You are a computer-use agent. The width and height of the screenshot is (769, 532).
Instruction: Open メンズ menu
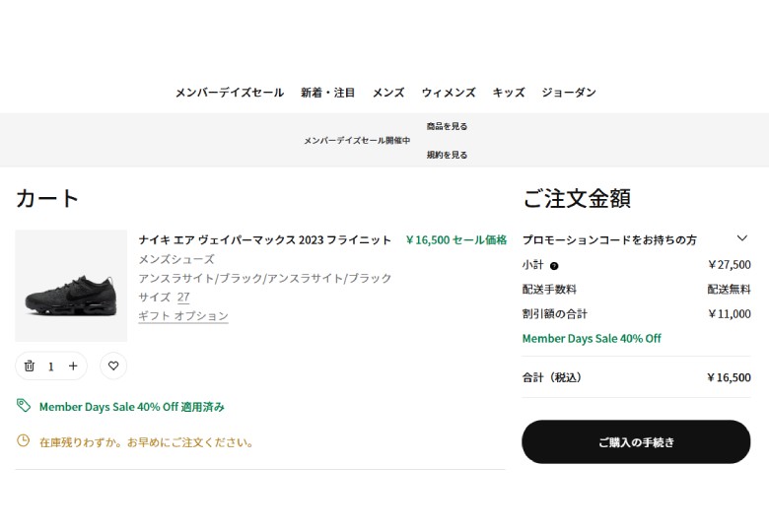pos(388,93)
